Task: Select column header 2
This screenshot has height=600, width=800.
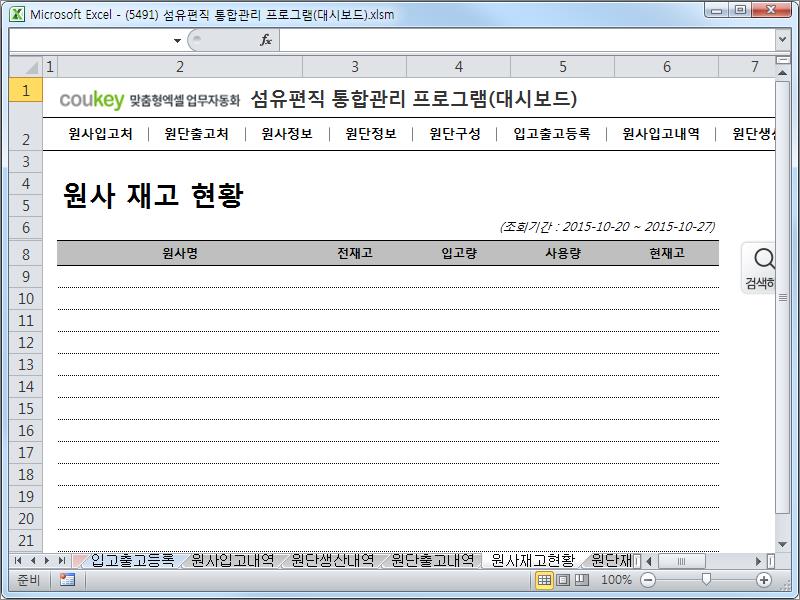Action: click(180, 66)
